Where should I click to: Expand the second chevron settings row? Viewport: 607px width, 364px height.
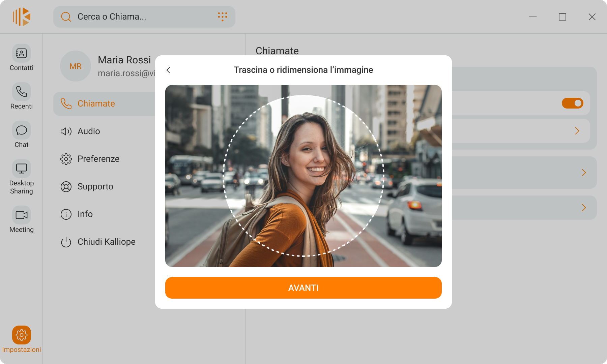pyautogui.click(x=583, y=173)
